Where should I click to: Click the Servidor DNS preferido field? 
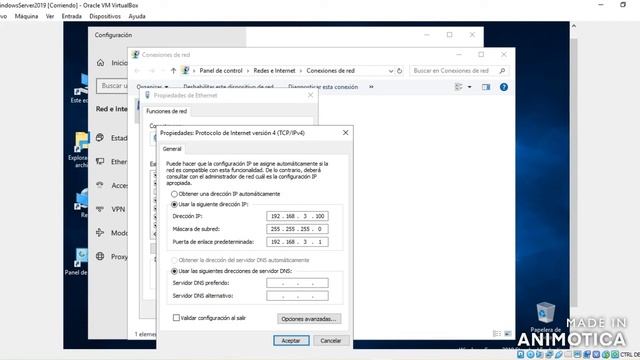point(297,283)
